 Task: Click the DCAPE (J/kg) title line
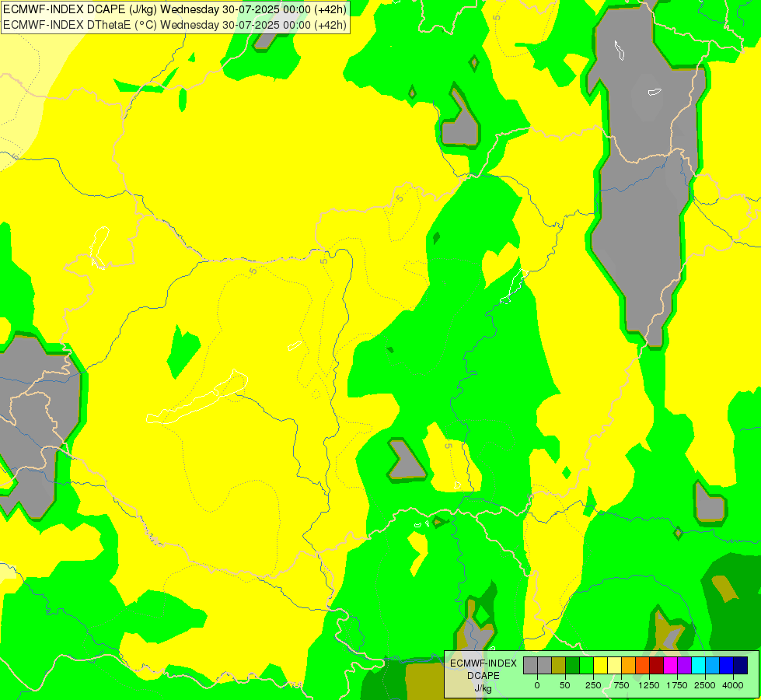[175, 9]
